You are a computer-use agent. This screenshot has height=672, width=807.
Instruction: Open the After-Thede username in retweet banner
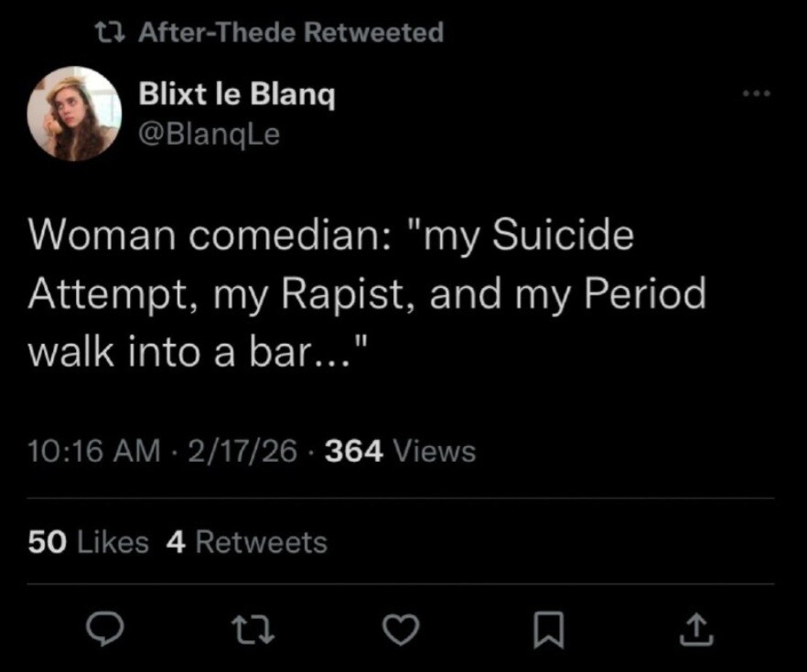[217, 33]
